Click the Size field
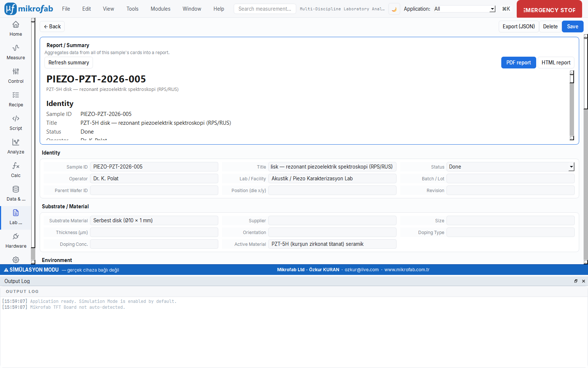The image size is (588, 368). click(x=510, y=220)
